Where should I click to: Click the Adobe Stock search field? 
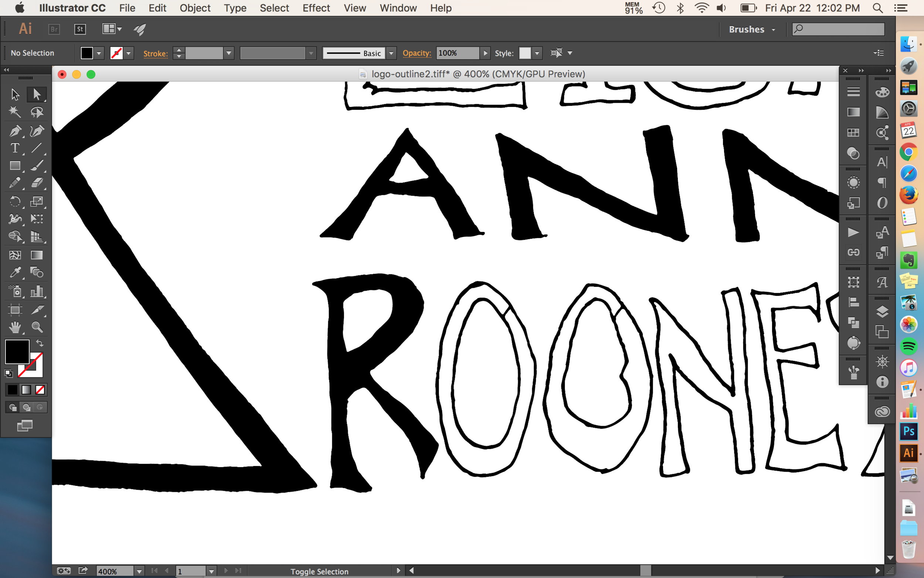pos(838,29)
